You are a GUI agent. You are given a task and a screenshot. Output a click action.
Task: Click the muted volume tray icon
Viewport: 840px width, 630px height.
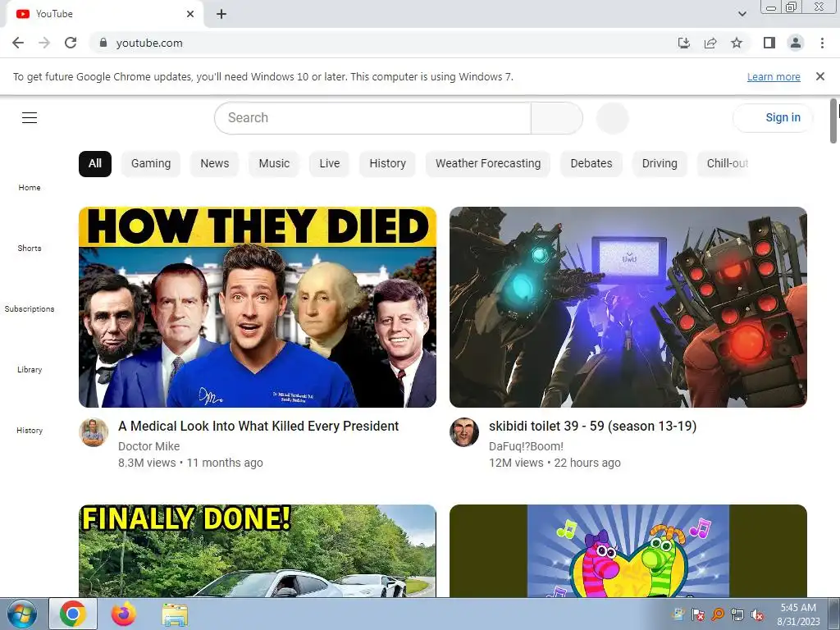pyautogui.click(x=757, y=615)
